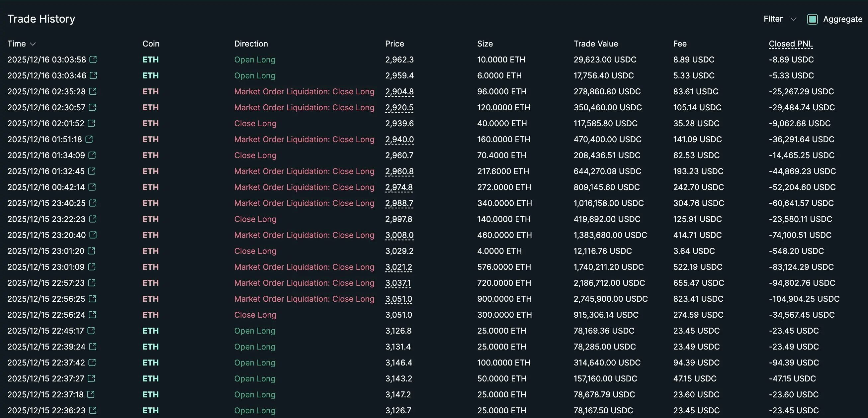This screenshot has height=418, width=868.
Task: Open transaction link for 01:51:18 trade
Action: pos(89,139)
